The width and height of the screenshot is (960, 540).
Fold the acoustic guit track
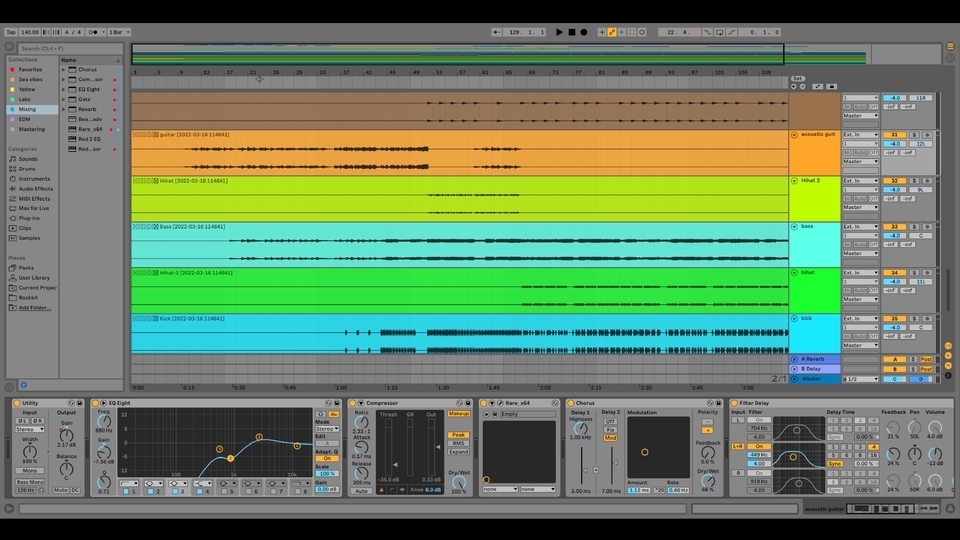pos(794,135)
